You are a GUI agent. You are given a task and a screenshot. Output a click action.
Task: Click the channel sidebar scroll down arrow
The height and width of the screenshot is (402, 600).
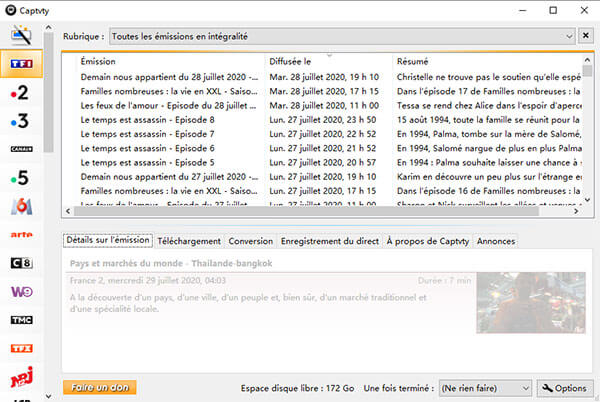pyautogui.click(x=48, y=396)
